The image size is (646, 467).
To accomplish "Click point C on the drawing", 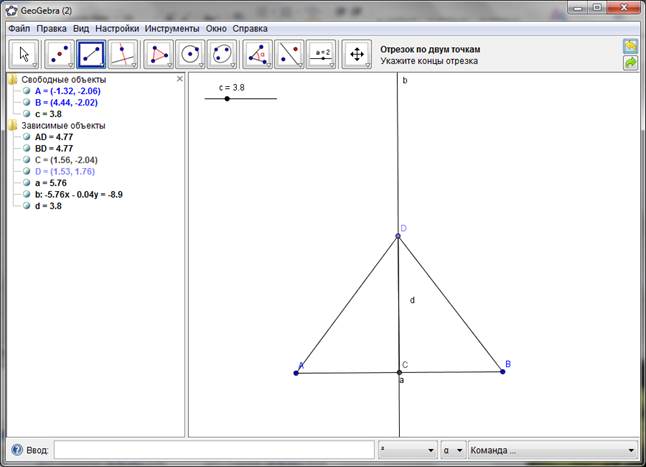I will point(399,372).
